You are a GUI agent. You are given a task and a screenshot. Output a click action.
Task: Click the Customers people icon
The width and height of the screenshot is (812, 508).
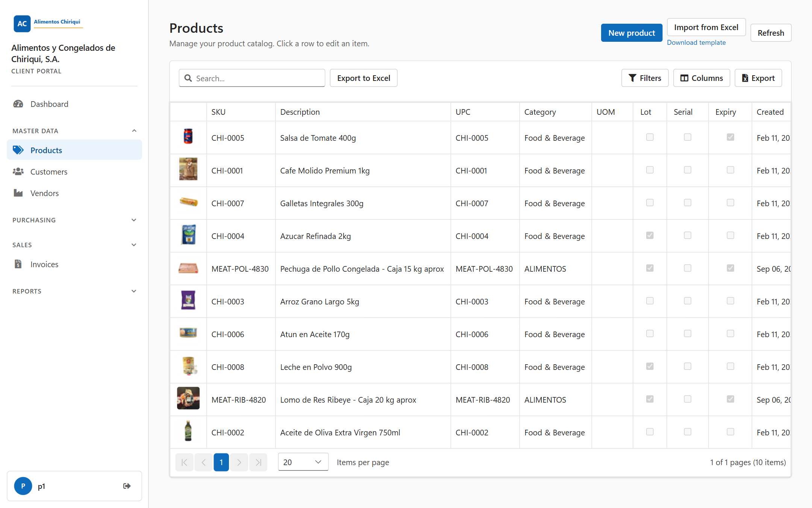(x=18, y=172)
